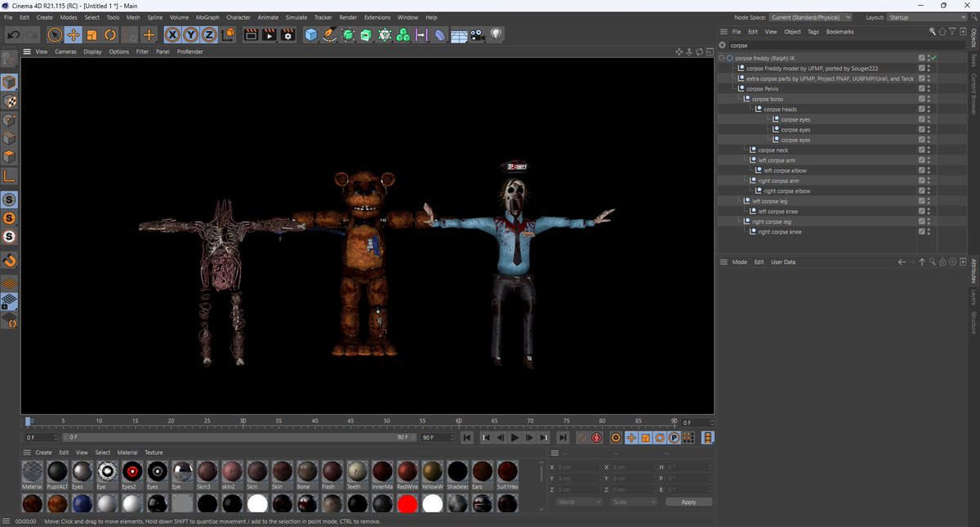The height and width of the screenshot is (527, 980).
Task: Click Object Manager filter funnel icon
Action: [x=951, y=32]
